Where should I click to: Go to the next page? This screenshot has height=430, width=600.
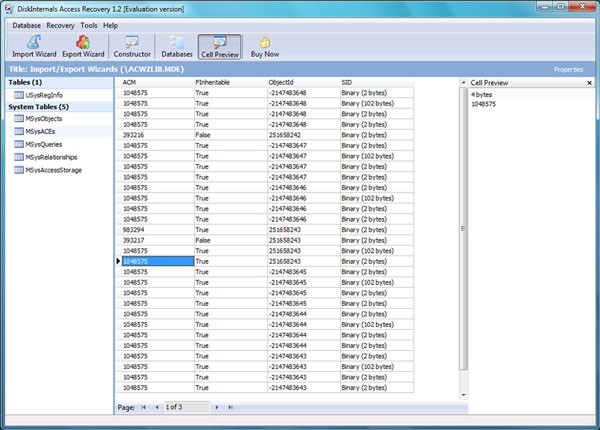click(219, 408)
